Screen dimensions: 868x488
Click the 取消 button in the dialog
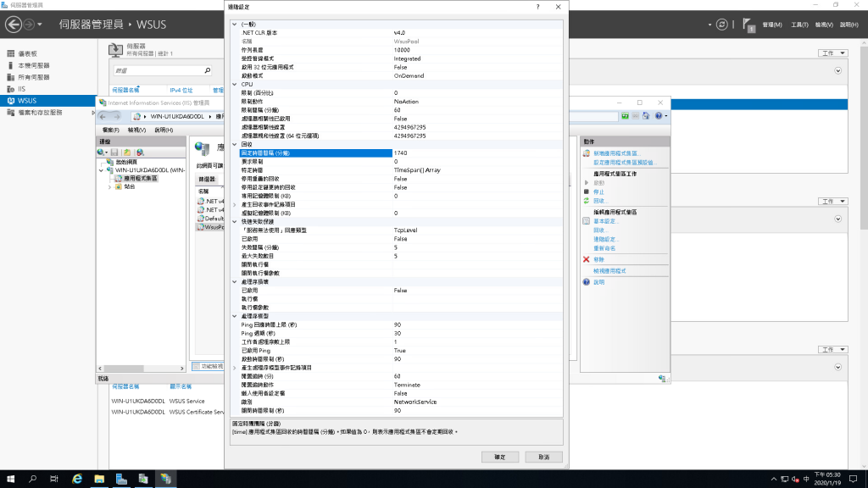543,457
